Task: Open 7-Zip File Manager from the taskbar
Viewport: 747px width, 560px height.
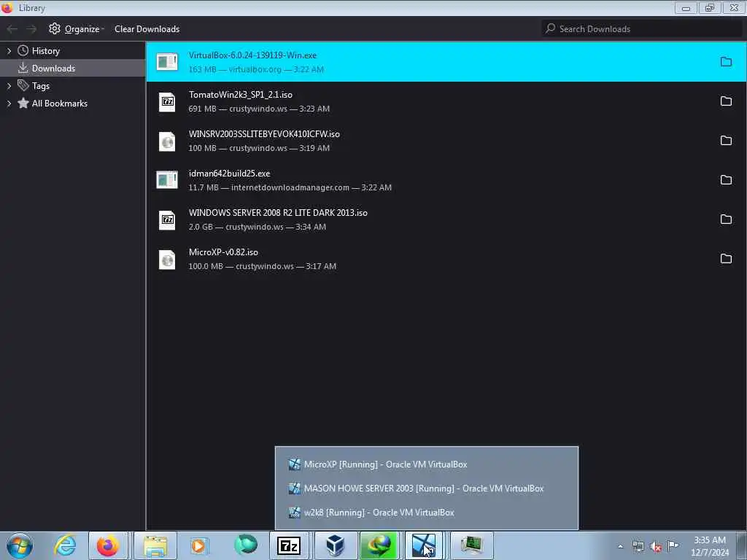Action: 289,545
